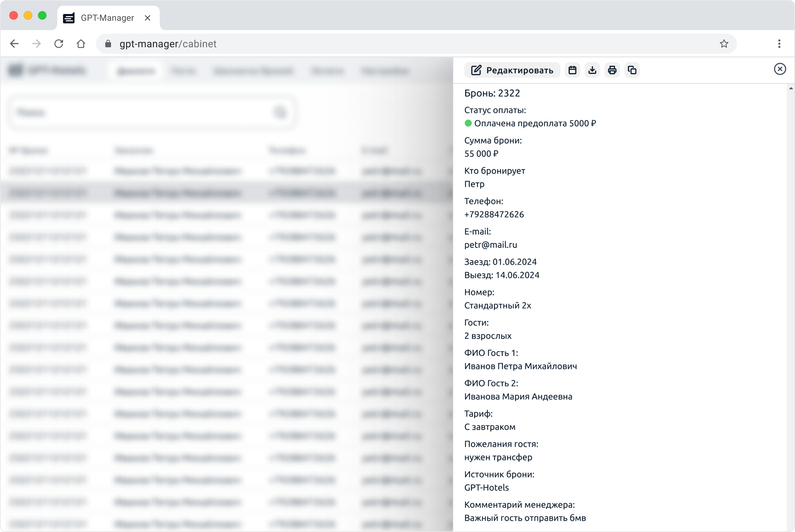Viewport: 795px width, 532px height.
Task: Click the lock icon in address bar
Action: pos(108,44)
